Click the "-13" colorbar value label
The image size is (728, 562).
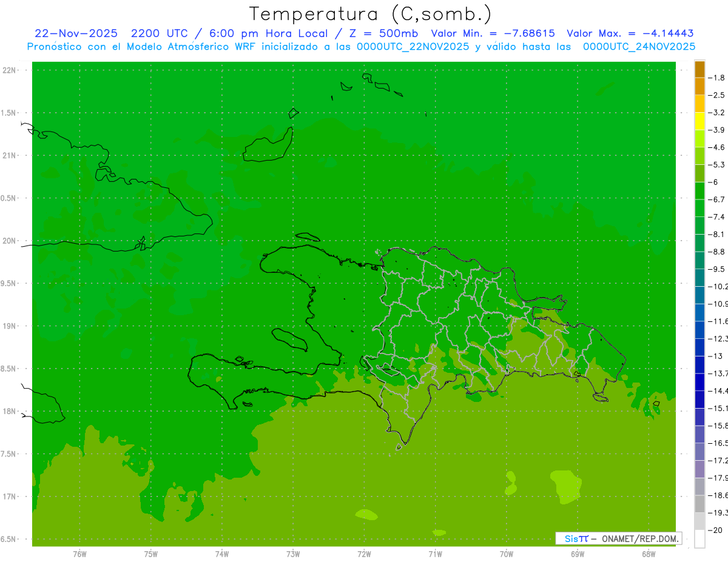716,356
